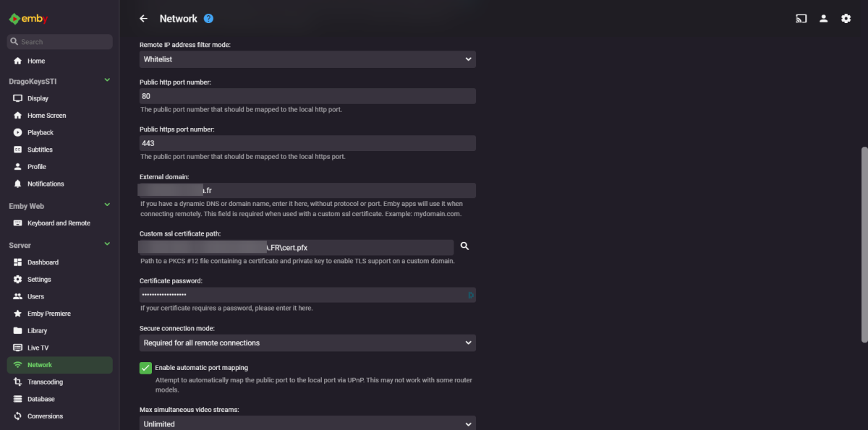Viewport: 868px width, 430px height.
Task: Disable automatic port mapping checkbox
Action: click(145, 368)
